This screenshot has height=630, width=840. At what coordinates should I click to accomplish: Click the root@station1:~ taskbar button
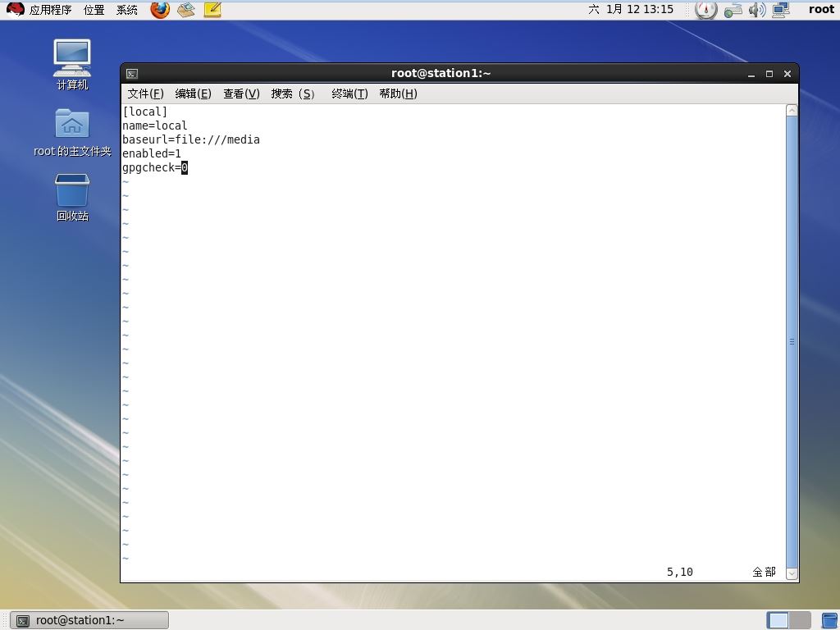pos(89,620)
